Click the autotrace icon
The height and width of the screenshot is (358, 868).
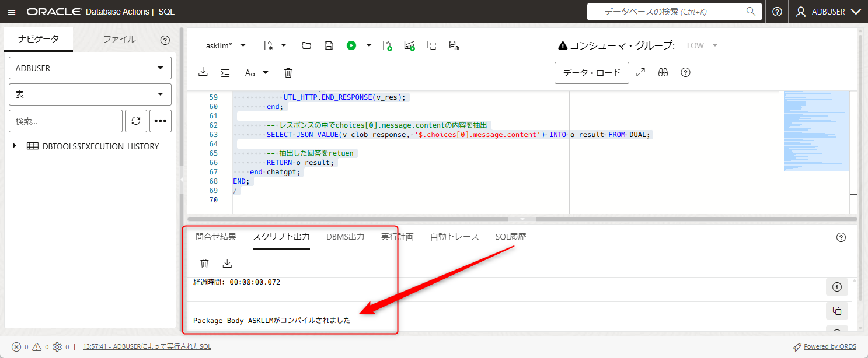(409, 45)
